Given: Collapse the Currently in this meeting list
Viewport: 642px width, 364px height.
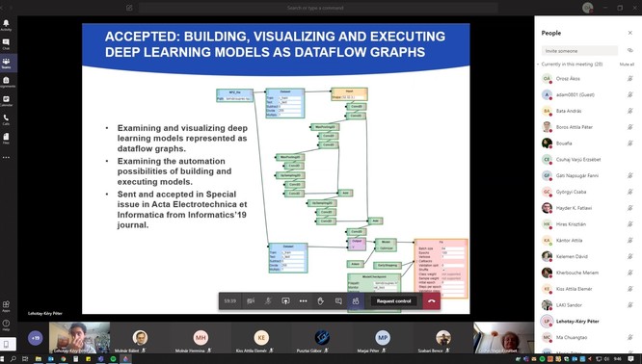Looking at the screenshot, I should point(538,65).
